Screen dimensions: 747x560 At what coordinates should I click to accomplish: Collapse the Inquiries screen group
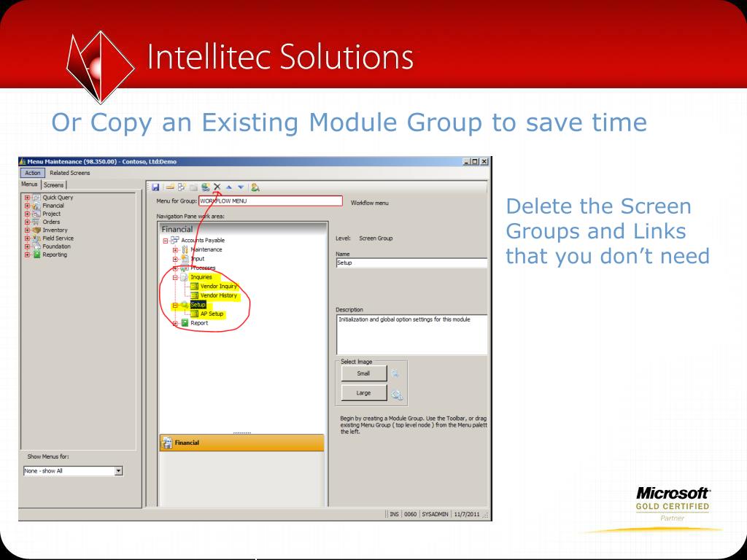pyautogui.click(x=175, y=277)
